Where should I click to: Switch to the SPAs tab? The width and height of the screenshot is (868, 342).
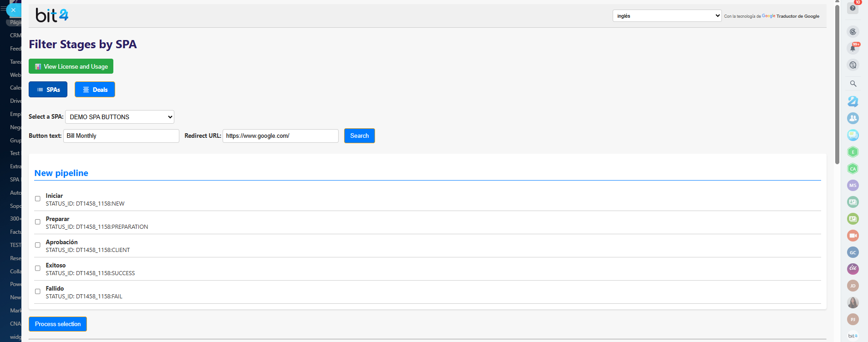[x=48, y=90]
